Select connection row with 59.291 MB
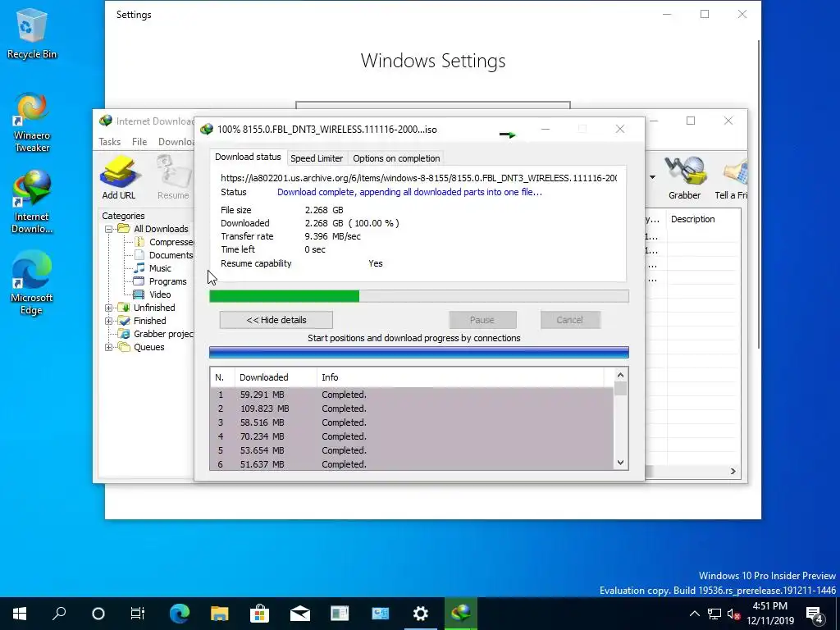840x630 pixels. [412, 395]
